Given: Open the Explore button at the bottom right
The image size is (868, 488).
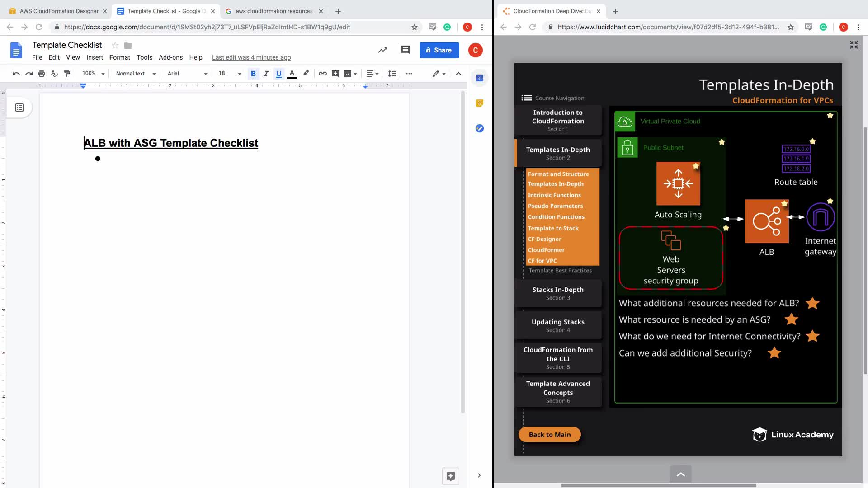Looking at the screenshot, I should coord(450,476).
